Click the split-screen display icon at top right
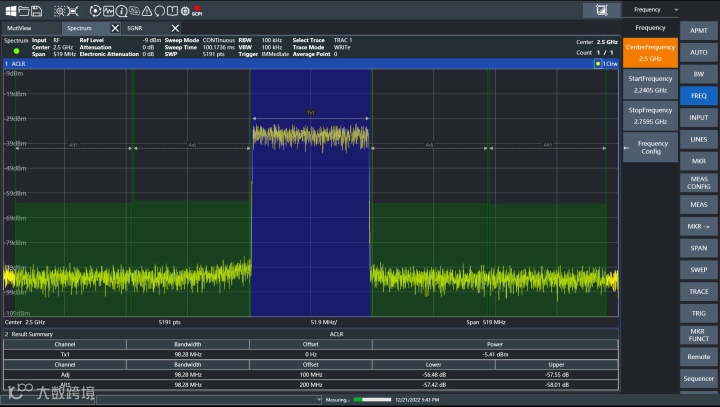Image resolution: width=720 pixels, height=407 pixels. pyautogui.click(x=601, y=10)
